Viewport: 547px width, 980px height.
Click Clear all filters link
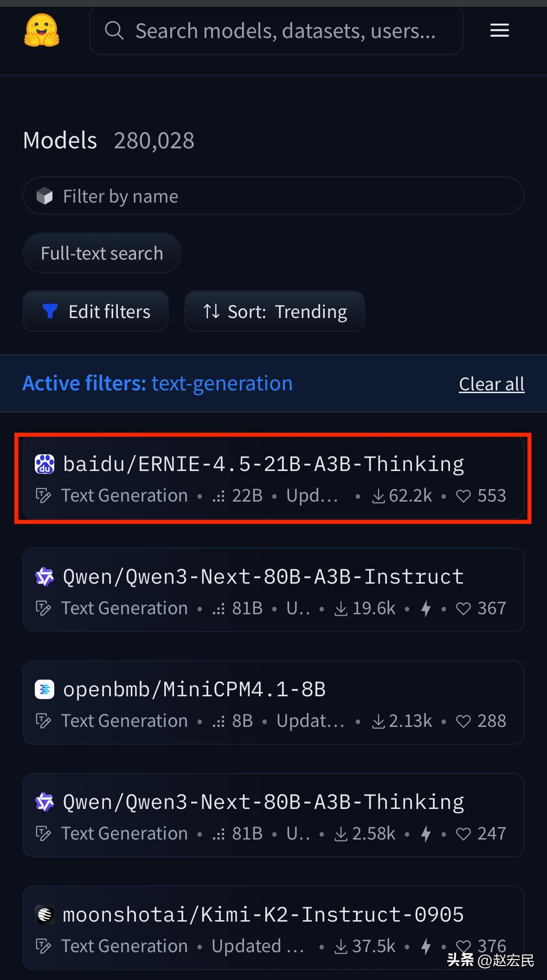[x=492, y=384]
